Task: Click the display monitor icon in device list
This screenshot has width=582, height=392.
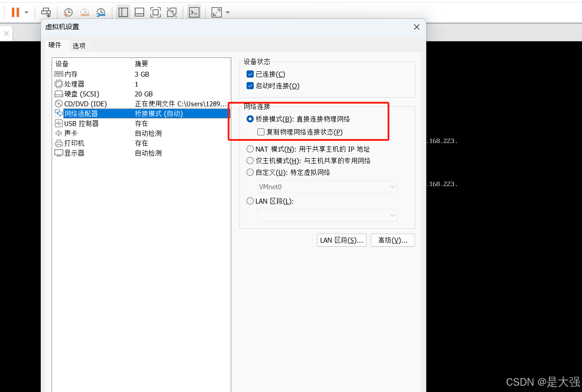Action: pos(59,153)
